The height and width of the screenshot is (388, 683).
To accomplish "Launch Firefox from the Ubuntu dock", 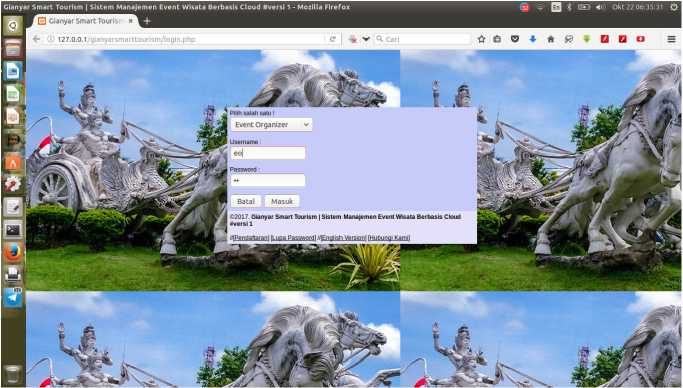I will [13, 252].
